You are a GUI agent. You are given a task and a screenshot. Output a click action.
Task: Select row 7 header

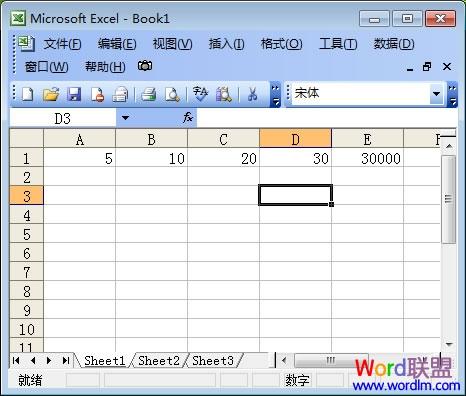[x=27, y=272]
